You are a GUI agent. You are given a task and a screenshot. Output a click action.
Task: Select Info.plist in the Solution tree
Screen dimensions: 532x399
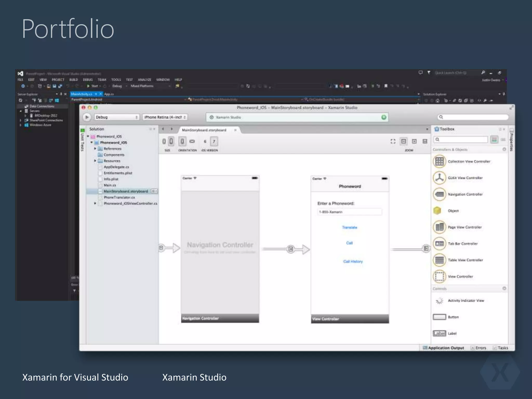coord(111,179)
